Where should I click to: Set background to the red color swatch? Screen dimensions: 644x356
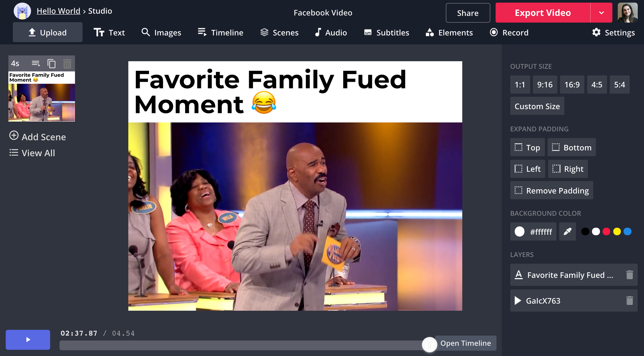click(x=606, y=232)
